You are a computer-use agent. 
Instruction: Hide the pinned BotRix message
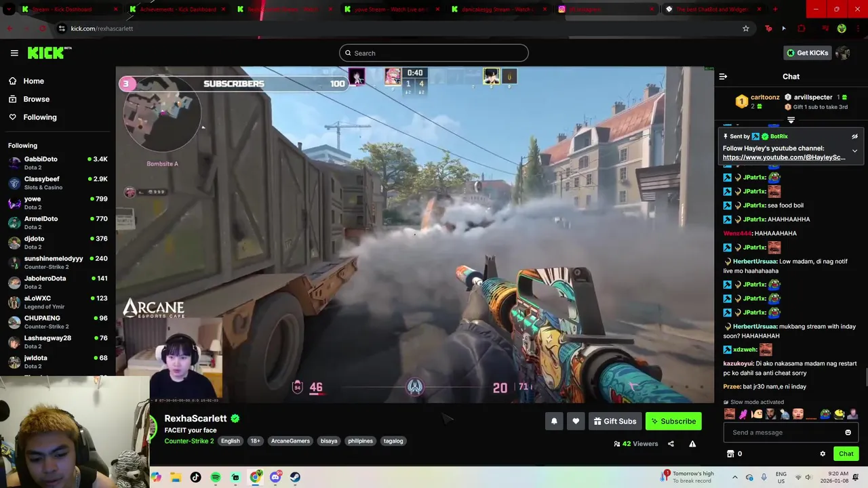[x=854, y=136]
